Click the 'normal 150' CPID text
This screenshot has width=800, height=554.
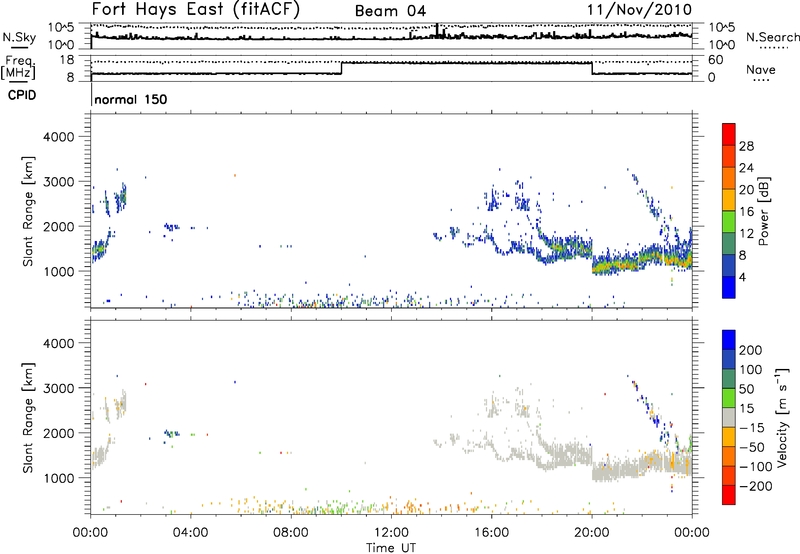[131, 99]
